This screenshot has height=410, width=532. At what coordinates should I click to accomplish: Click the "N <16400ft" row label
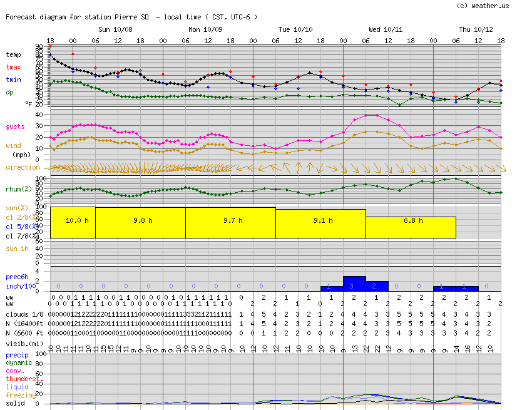[24, 324]
